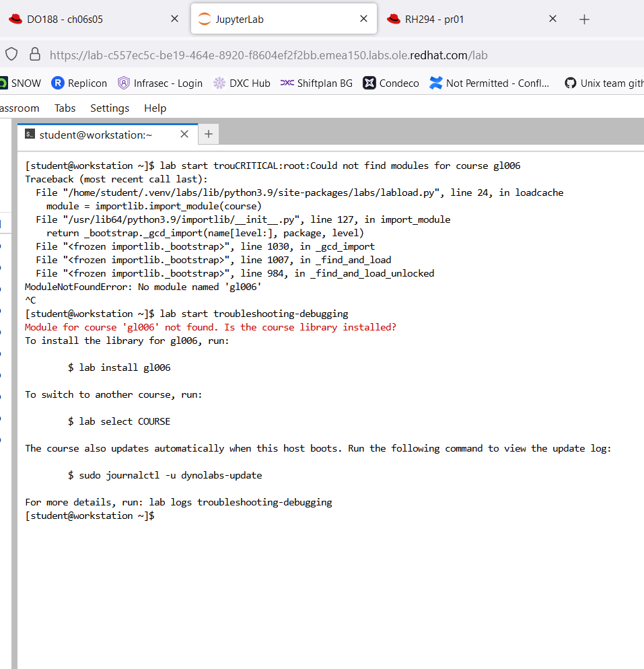Click the Infrasec - Login bookmark icon
This screenshot has width=644, height=669.
(123, 83)
